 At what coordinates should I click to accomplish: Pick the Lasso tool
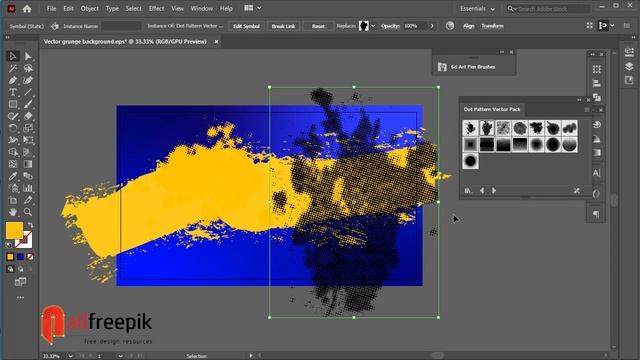(28, 68)
